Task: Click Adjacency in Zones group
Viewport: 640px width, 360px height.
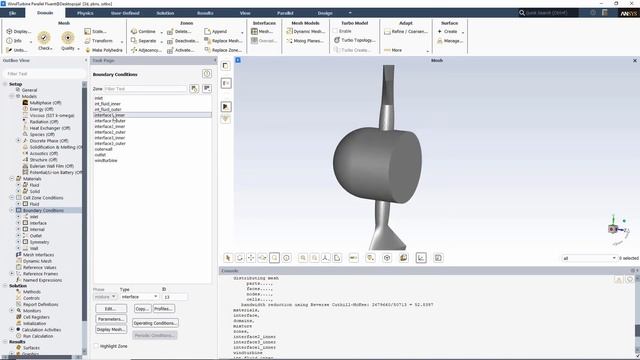Action: point(146,50)
